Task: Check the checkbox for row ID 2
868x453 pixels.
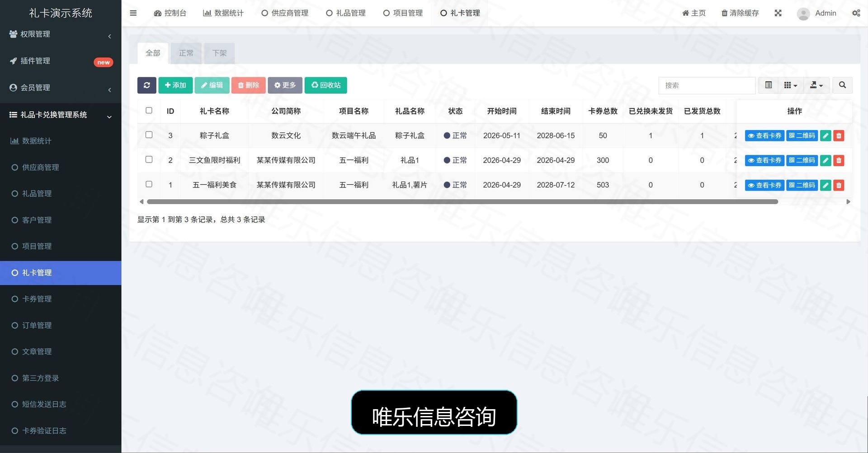Action: tap(149, 159)
